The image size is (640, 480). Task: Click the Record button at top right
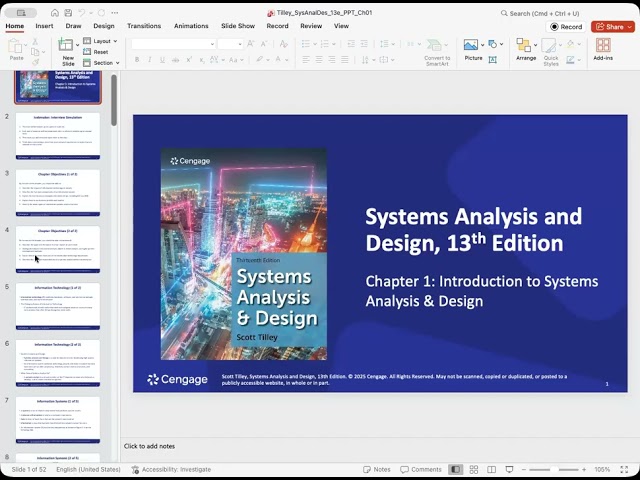pyautogui.click(x=566, y=27)
